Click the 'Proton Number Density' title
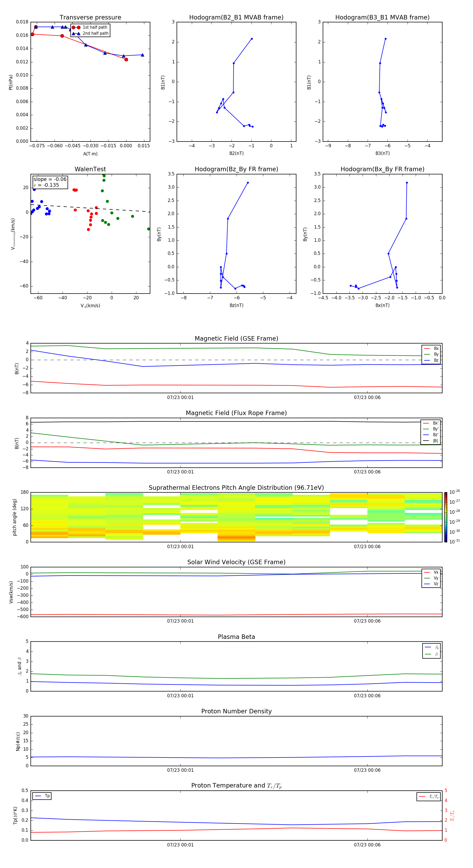Screen dimensions: 473x868 [236, 712]
